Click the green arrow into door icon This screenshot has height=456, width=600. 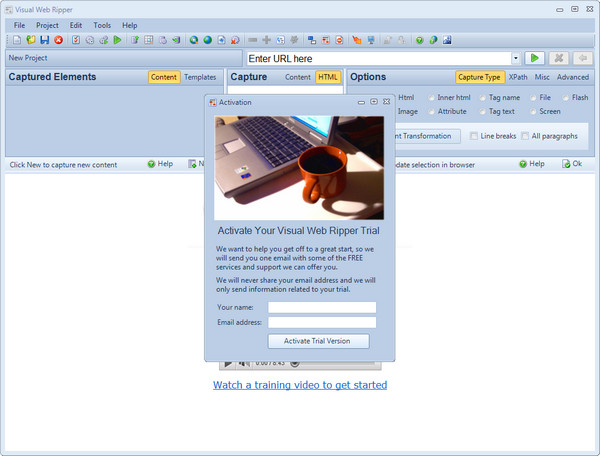point(176,40)
